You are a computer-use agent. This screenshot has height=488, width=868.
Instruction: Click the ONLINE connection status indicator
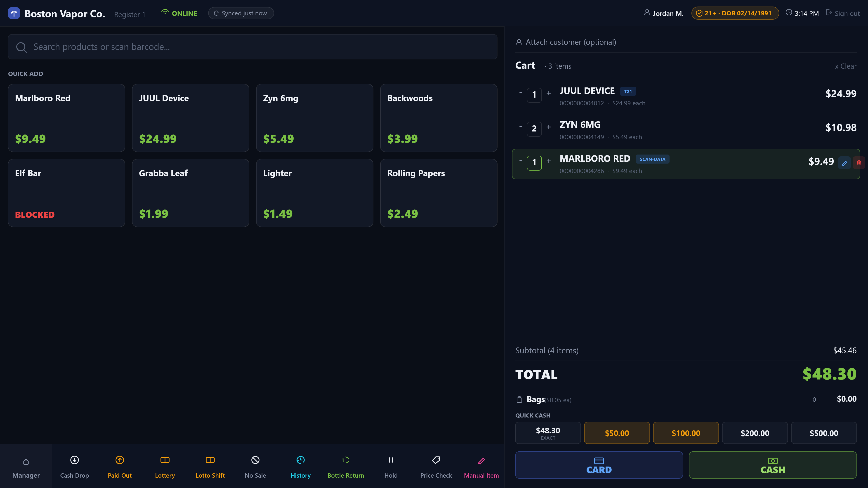(x=179, y=13)
